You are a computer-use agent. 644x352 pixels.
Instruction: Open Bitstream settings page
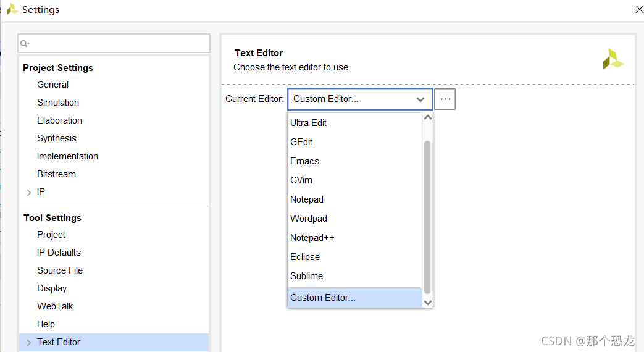point(56,174)
